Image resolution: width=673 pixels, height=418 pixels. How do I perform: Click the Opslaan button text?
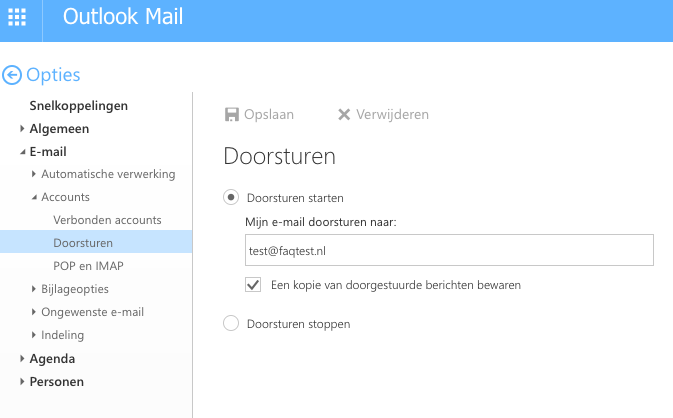[x=269, y=115]
